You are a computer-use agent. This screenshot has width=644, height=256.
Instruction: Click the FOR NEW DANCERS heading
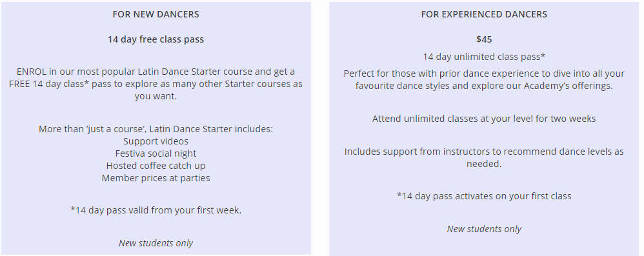(156, 14)
